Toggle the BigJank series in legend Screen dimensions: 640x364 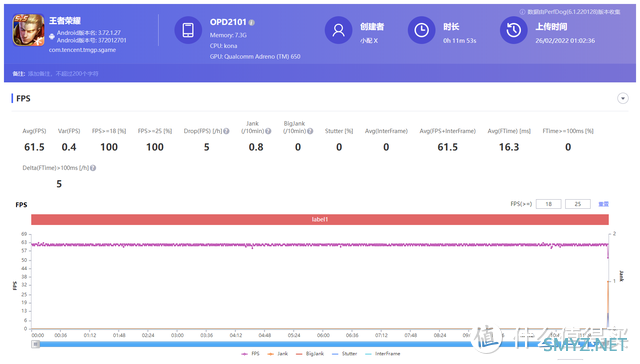[x=310, y=354]
